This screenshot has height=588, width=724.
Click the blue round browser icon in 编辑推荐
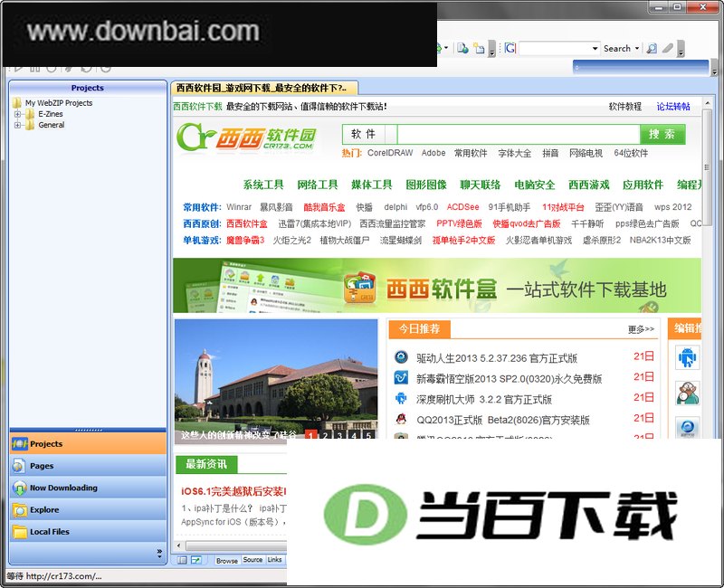point(688,427)
